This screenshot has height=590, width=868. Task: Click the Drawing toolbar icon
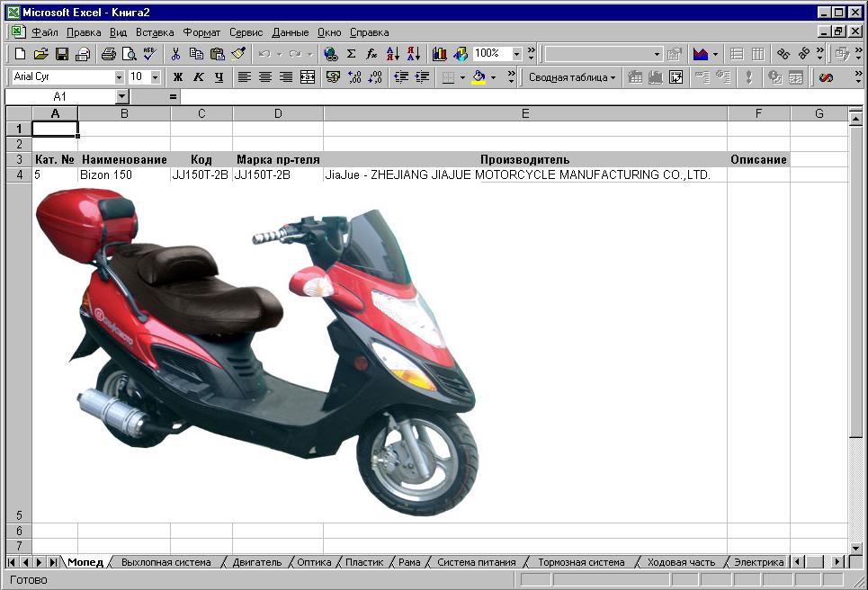[461, 54]
